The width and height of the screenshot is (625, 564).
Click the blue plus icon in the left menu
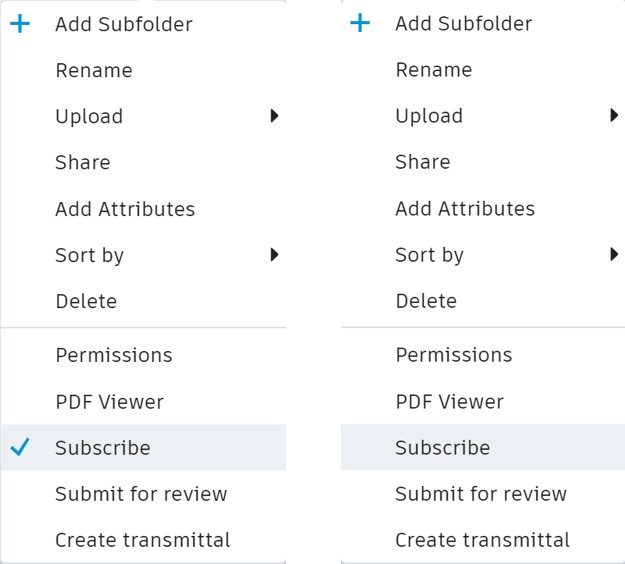tap(20, 24)
